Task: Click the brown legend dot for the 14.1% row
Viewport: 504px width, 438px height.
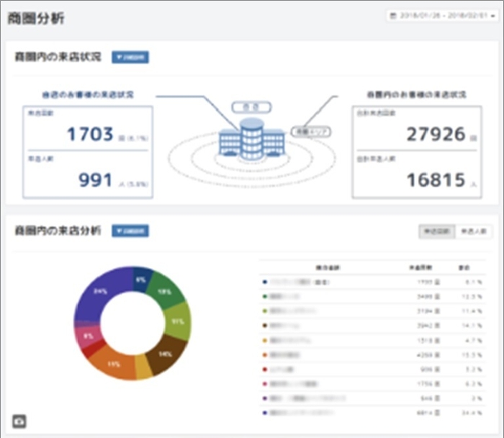Action: pos(266,326)
